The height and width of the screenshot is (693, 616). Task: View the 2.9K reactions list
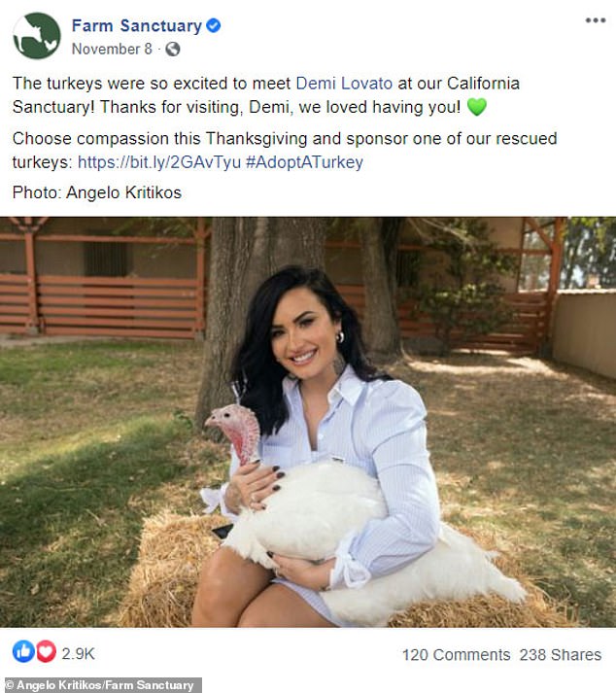(x=78, y=653)
